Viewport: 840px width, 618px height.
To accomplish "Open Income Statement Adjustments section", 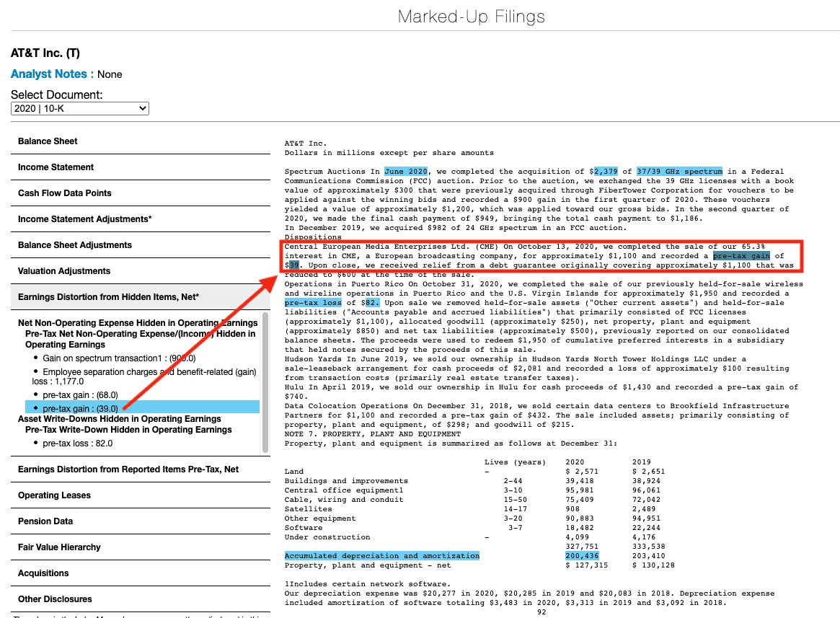I will [x=141, y=219].
